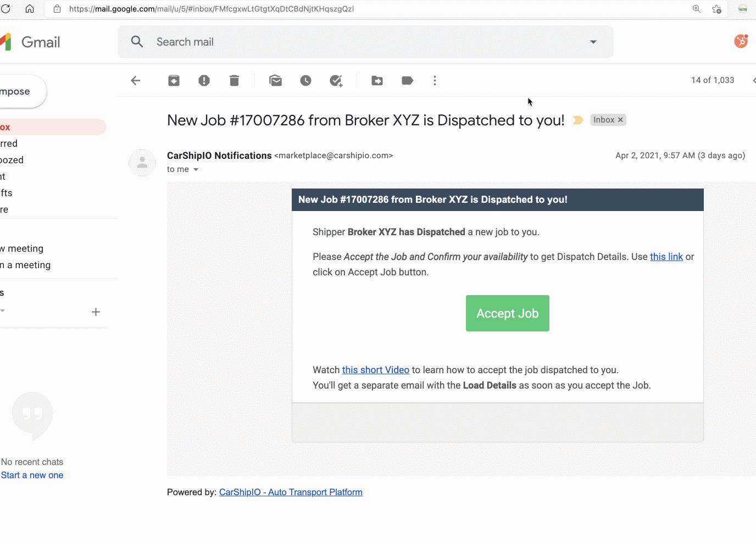This screenshot has width=756, height=543.
Task: Show search options dropdown arrow
Action: point(593,42)
